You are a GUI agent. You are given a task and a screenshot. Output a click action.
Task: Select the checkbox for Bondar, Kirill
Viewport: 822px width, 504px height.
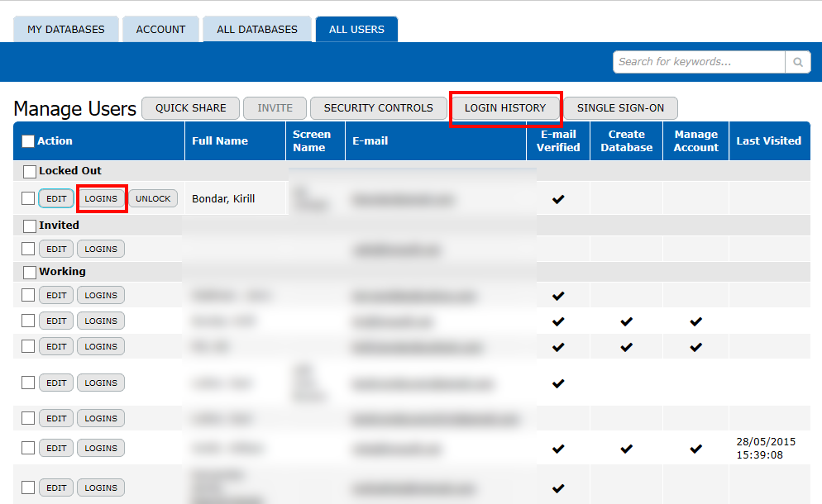pos(28,198)
